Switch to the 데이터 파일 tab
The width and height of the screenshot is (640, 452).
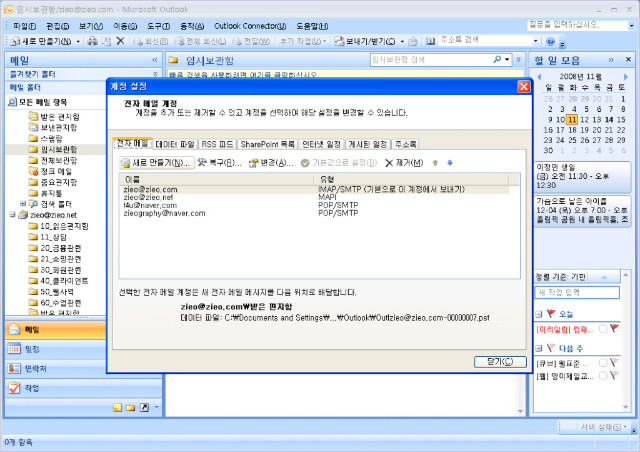point(175,144)
